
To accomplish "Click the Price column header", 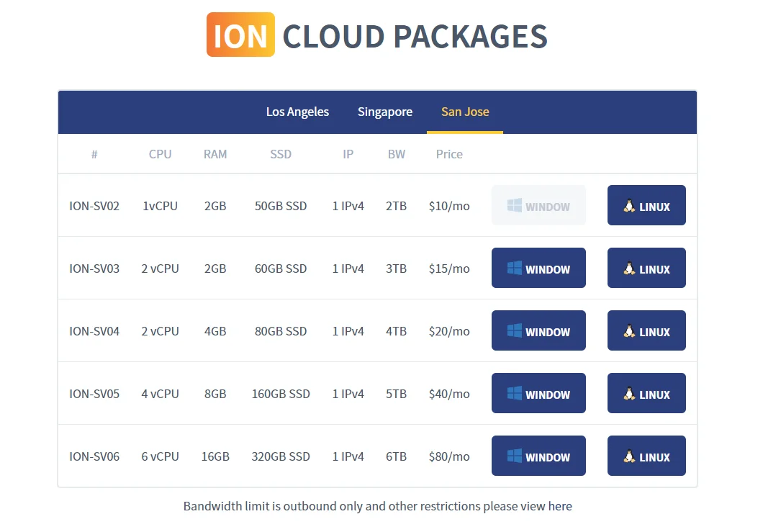I will pyautogui.click(x=449, y=154).
